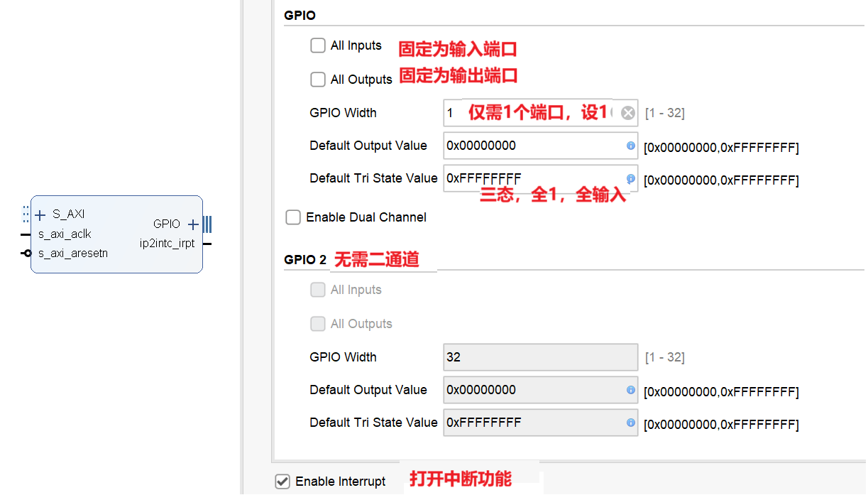Clear the GPIO Width field with X icon
The width and height of the screenshot is (868, 495).
coord(628,113)
